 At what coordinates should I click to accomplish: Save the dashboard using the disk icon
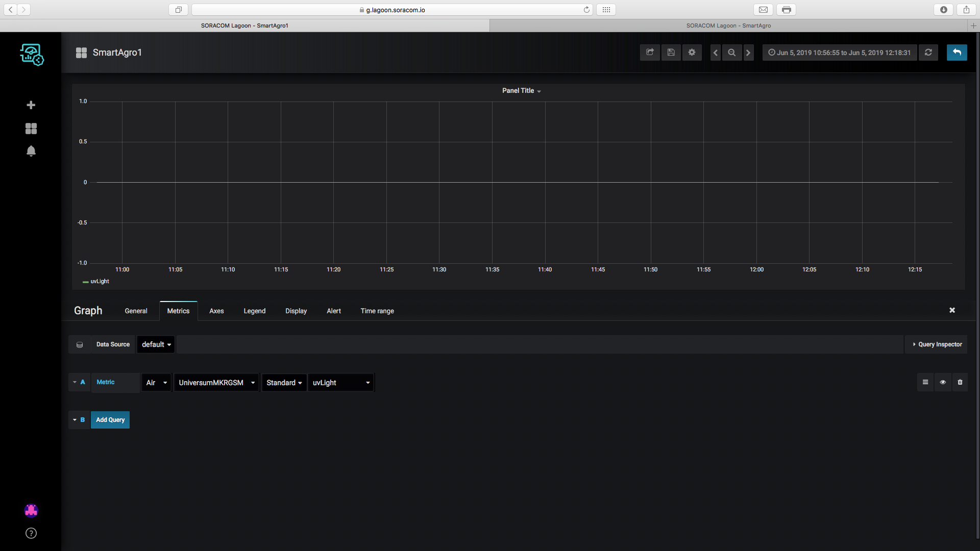tap(671, 53)
